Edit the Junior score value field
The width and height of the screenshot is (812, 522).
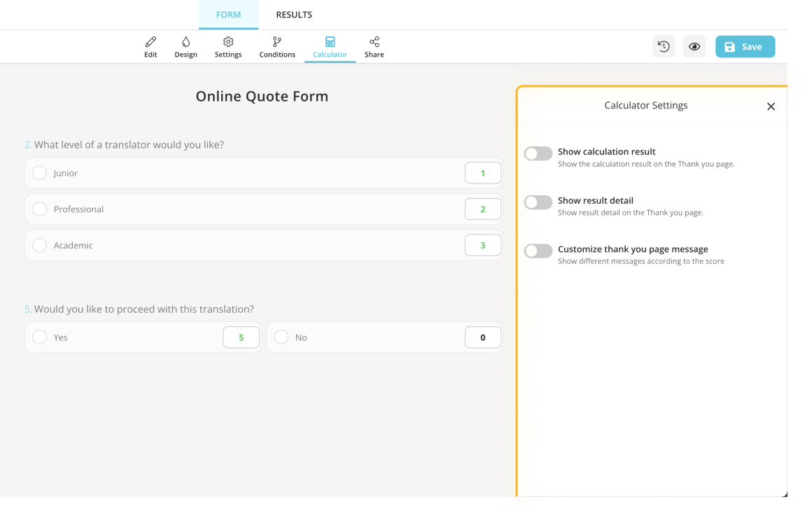(482, 173)
